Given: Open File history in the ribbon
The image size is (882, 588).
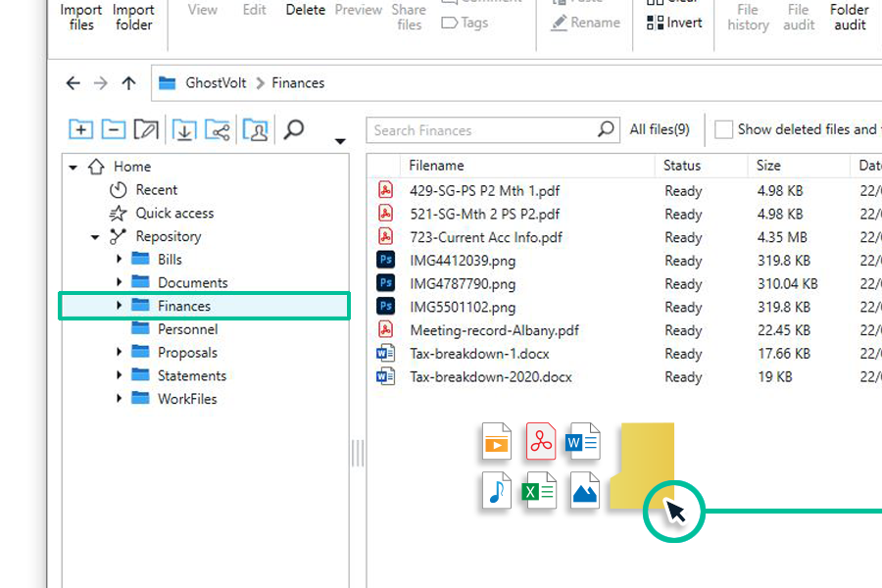Looking at the screenshot, I should [748, 17].
